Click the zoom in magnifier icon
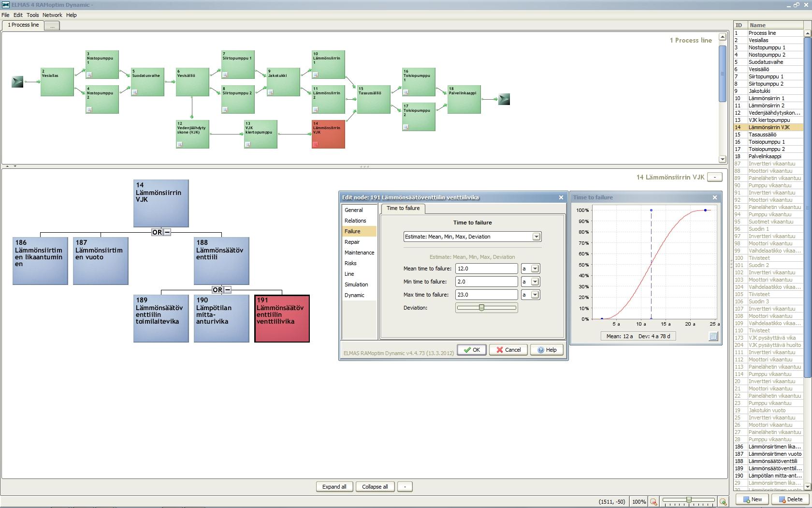 (723, 502)
